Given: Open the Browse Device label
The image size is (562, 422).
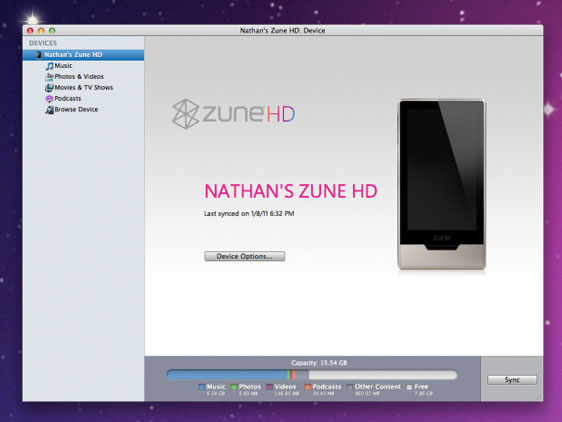Looking at the screenshot, I should pos(76,109).
